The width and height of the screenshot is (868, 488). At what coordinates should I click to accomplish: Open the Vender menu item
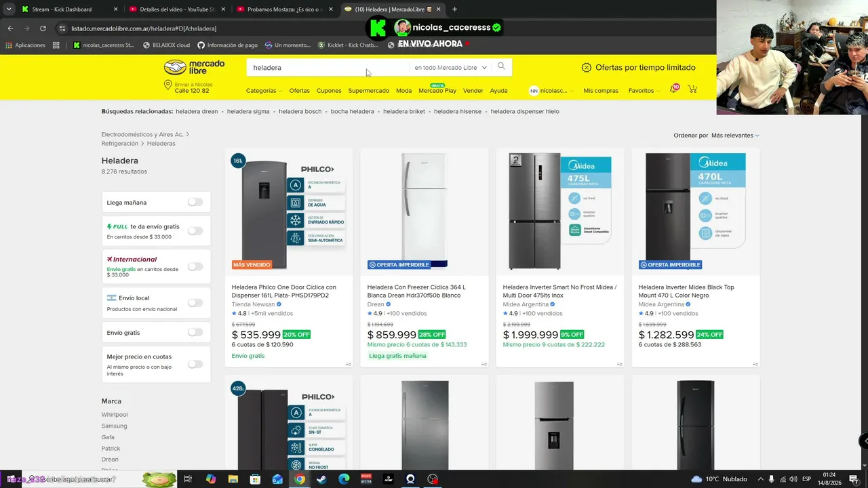pos(473,91)
